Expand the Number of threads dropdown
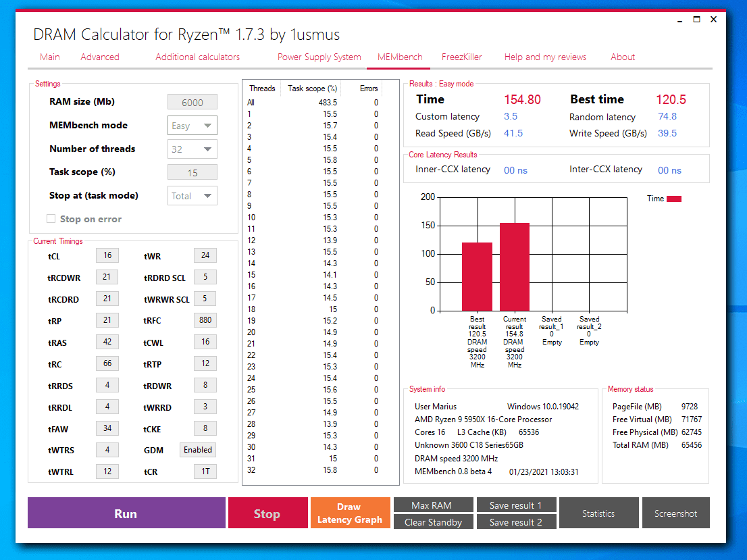This screenshot has height=560, width=747. [192, 149]
